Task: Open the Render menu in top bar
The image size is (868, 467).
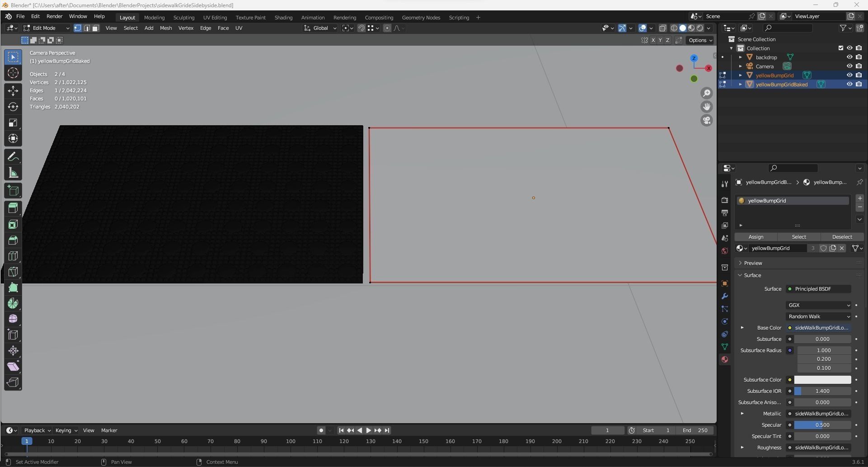Action: pos(54,16)
